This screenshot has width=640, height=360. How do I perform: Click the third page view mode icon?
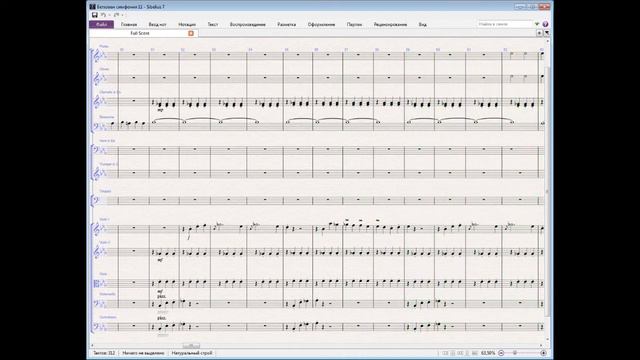460,353
